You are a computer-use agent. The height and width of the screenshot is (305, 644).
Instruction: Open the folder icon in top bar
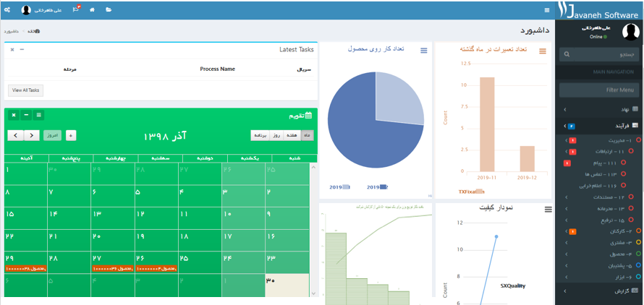click(109, 10)
